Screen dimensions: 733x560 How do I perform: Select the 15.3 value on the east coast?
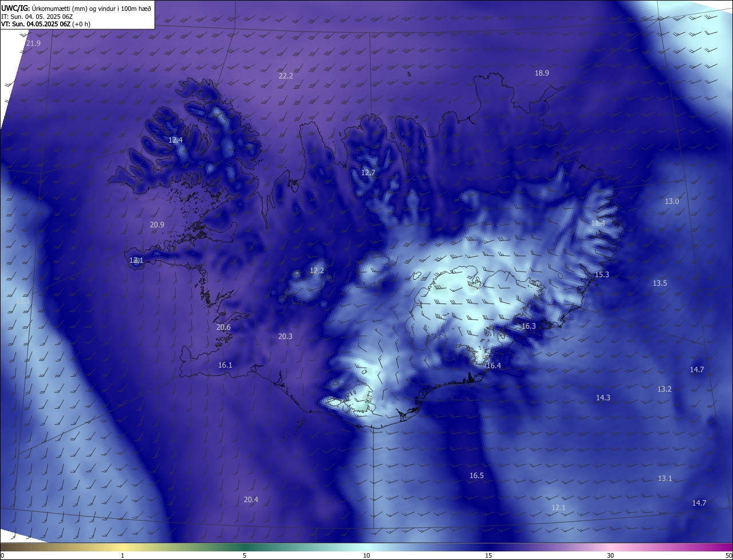point(602,274)
